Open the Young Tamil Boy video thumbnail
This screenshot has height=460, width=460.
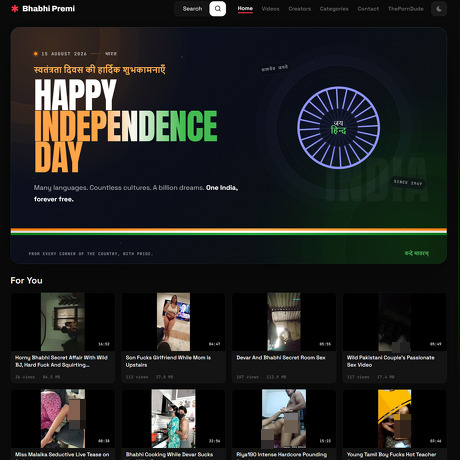(x=395, y=418)
